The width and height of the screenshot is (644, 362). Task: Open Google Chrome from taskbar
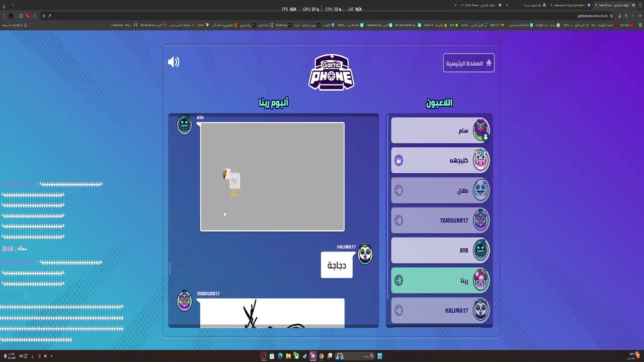coord(321,356)
